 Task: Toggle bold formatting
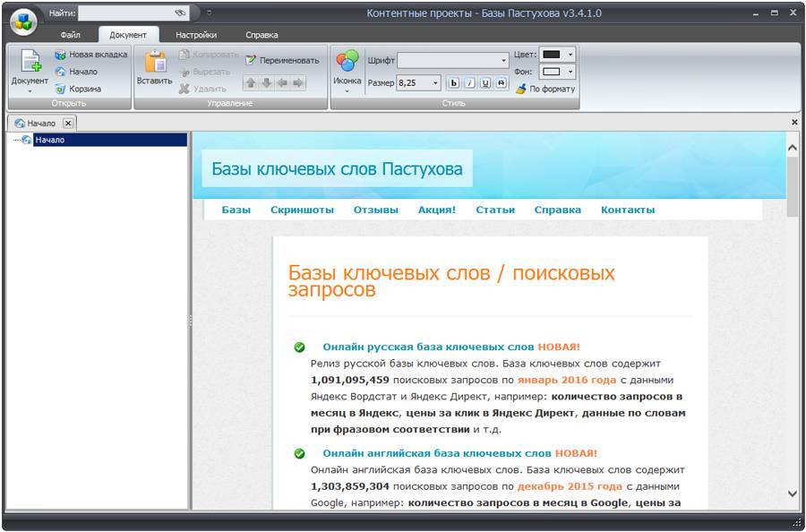pyautogui.click(x=453, y=83)
